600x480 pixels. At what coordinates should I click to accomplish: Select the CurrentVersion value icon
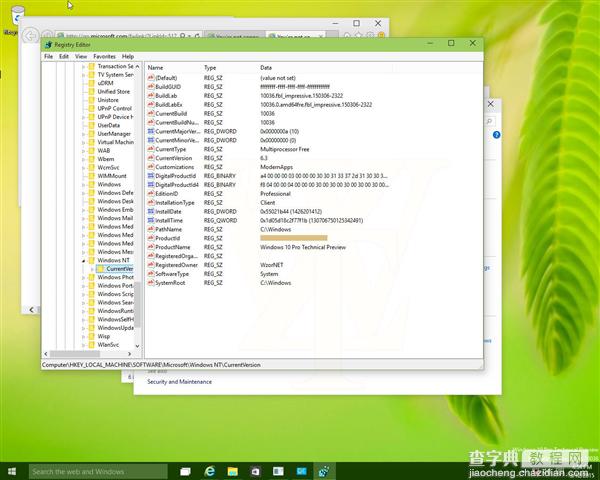point(151,158)
